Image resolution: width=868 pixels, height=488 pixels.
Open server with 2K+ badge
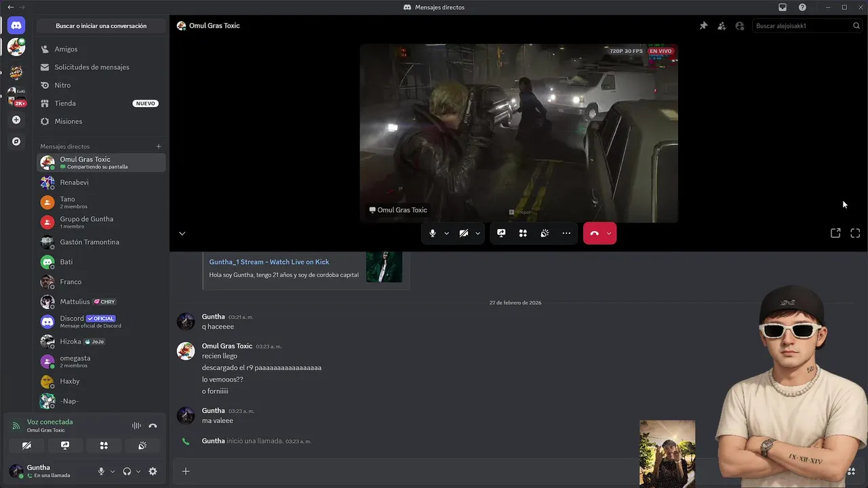tap(16, 96)
